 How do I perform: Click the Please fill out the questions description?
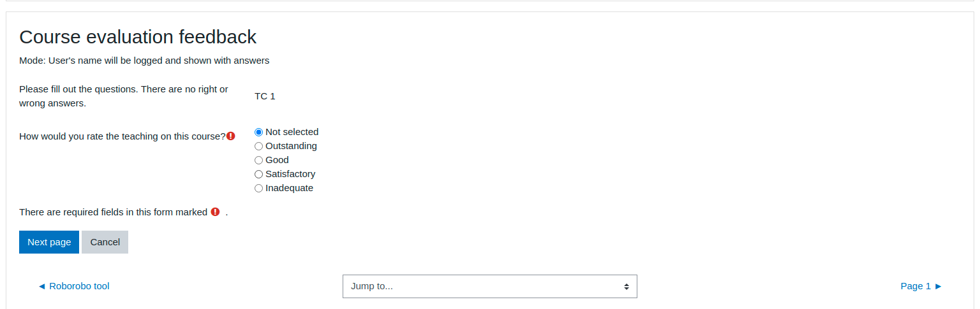point(124,96)
